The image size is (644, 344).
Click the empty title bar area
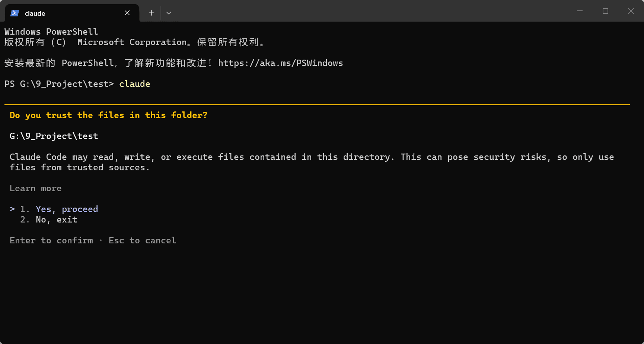pos(372,11)
